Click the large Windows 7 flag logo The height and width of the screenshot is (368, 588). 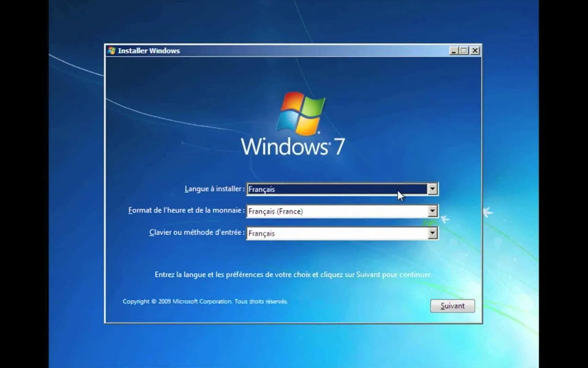tap(301, 113)
